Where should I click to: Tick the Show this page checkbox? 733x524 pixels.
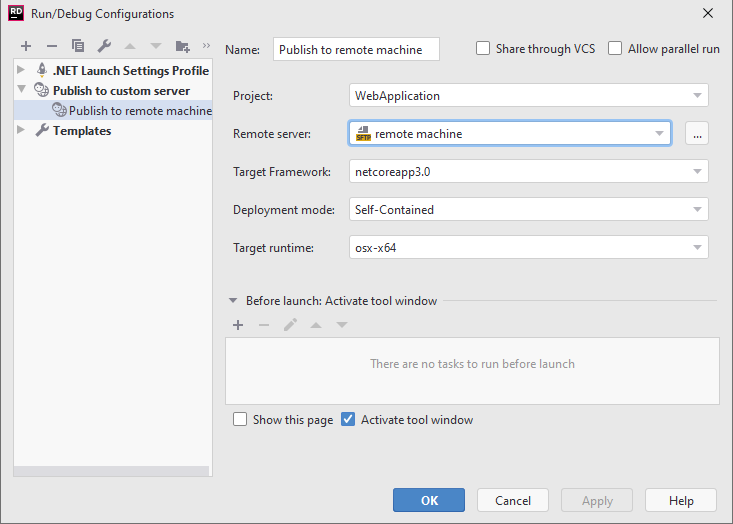[240, 420]
